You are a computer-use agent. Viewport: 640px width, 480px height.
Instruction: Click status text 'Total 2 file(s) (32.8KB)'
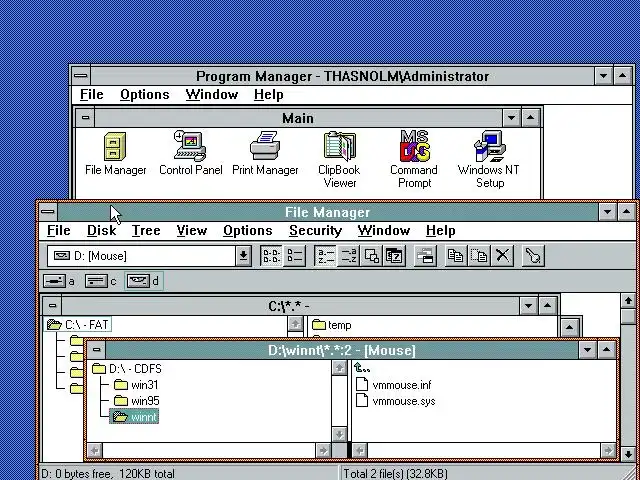pyautogui.click(x=395, y=473)
